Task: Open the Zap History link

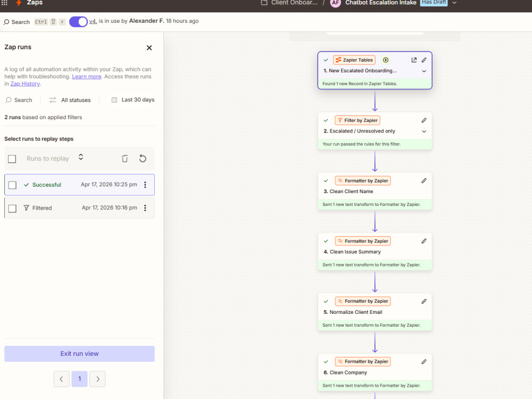Action: pyautogui.click(x=25, y=84)
